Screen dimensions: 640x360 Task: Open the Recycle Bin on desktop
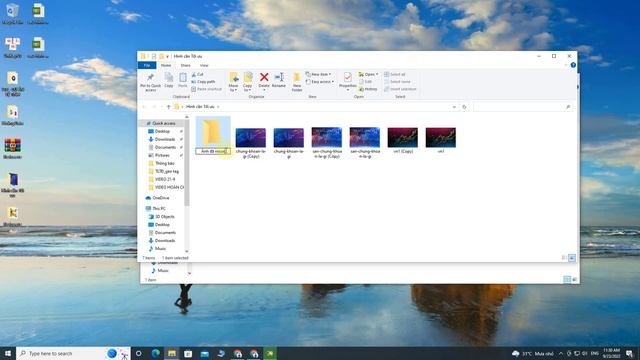[x=12, y=14]
